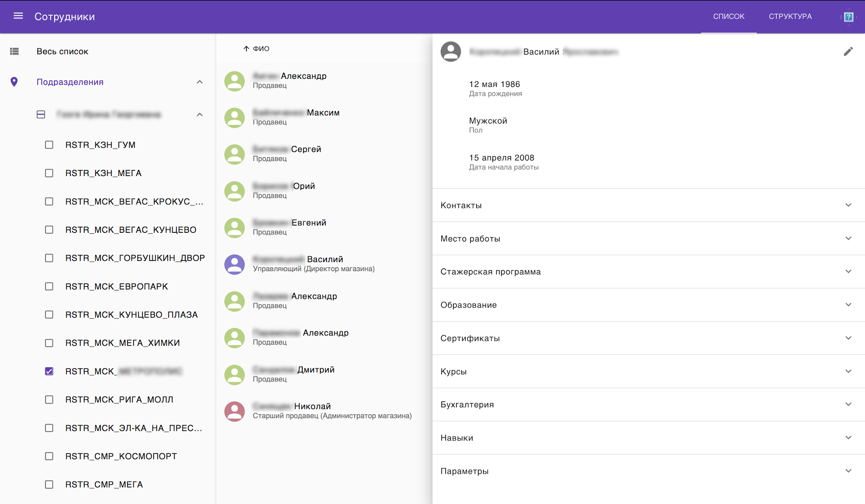Expand the Навыки section
This screenshot has height=504, width=865.
649,438
